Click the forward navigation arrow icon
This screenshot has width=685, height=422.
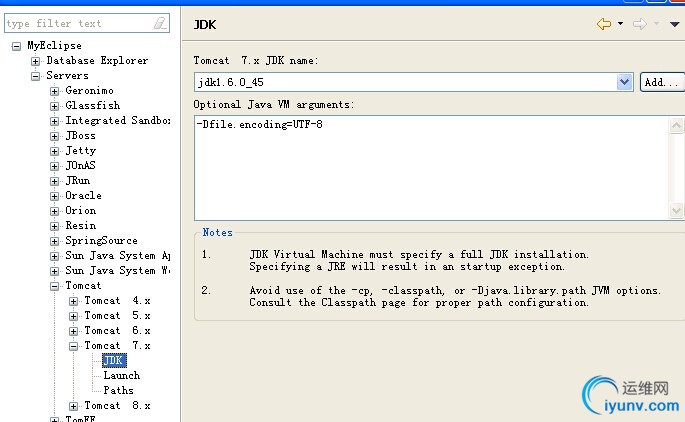[640, 24]
